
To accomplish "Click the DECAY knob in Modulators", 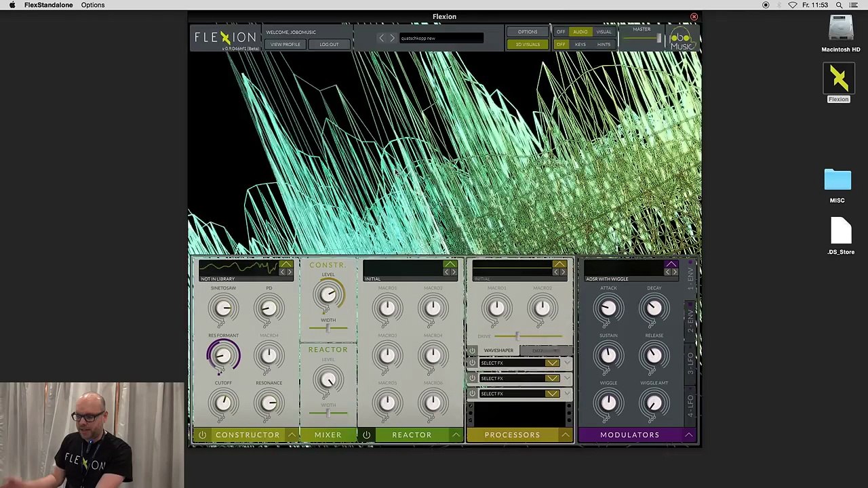I will 654,308.
